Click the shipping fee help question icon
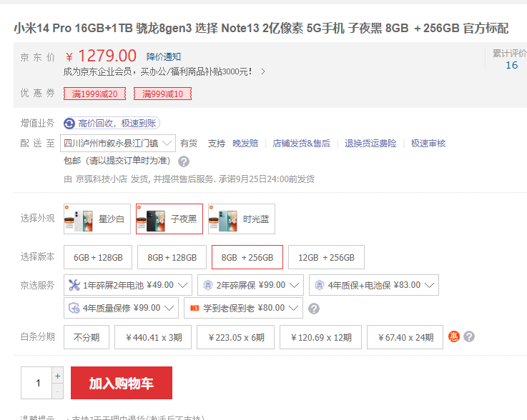Screen dimensions: 527x420 pos(184,161)
